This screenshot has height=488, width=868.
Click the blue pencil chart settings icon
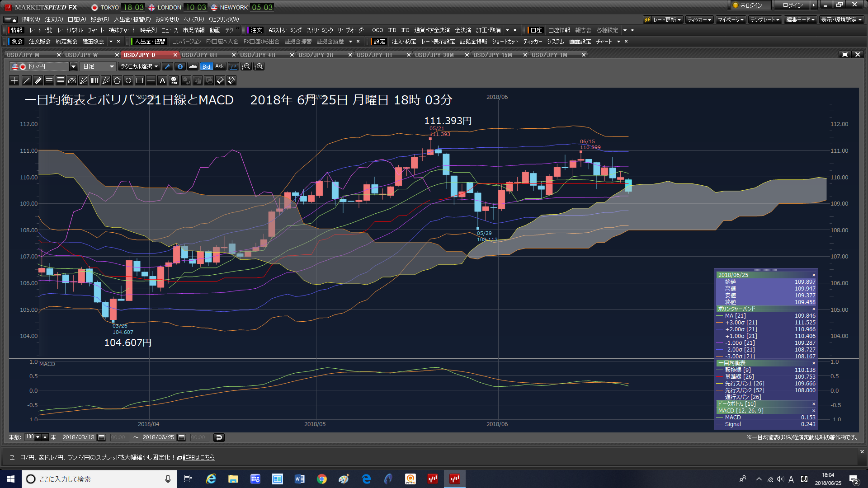click(x=167, y=66)
